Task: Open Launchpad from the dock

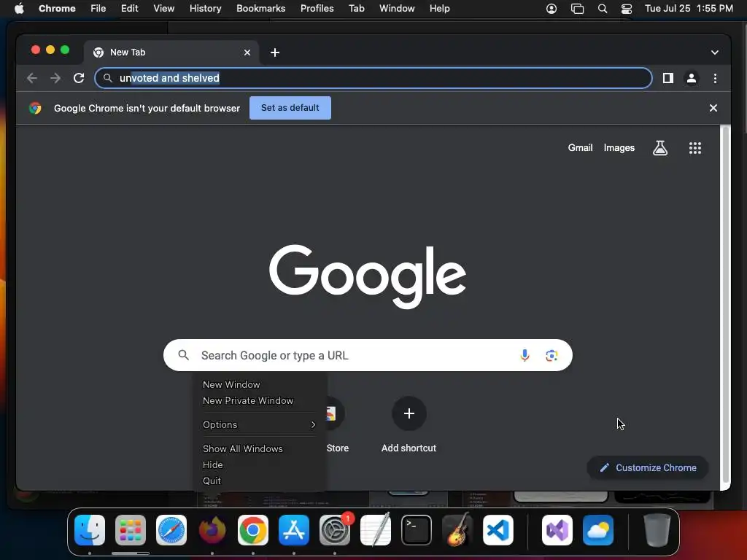Action: [x=131, y=530]
